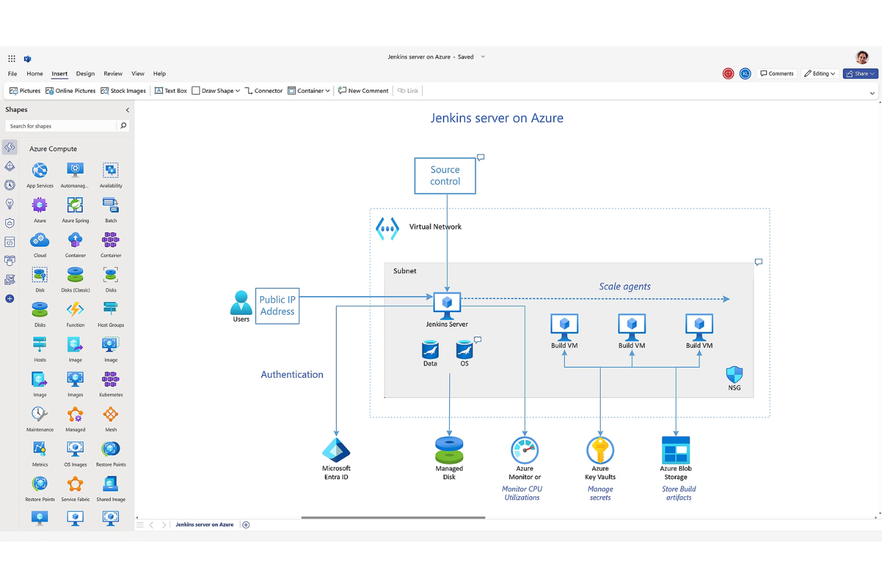Click the Source control box
The width and height of the screenshot is (882, 588).
click(x=445, y=176)
